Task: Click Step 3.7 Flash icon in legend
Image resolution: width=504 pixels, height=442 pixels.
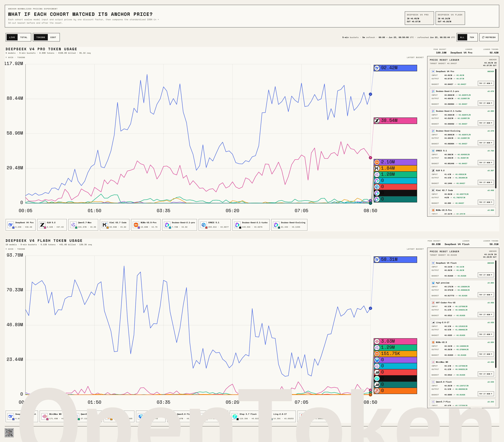Action: coord(235,416)
